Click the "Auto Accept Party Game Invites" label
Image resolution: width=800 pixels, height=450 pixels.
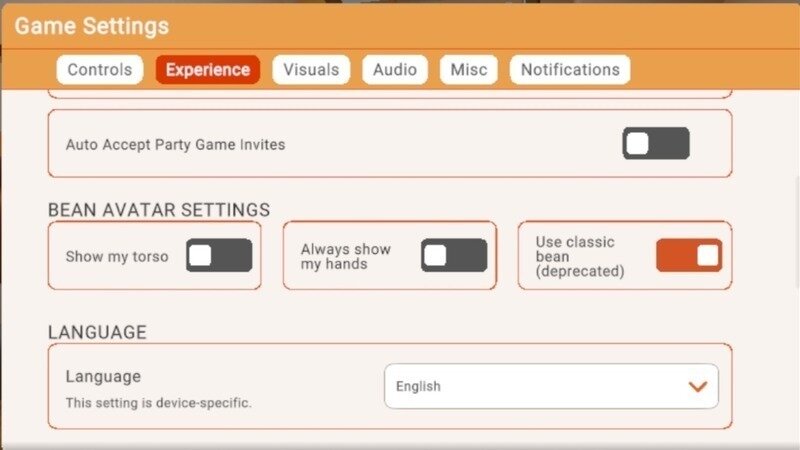click(x=175, y=145)
